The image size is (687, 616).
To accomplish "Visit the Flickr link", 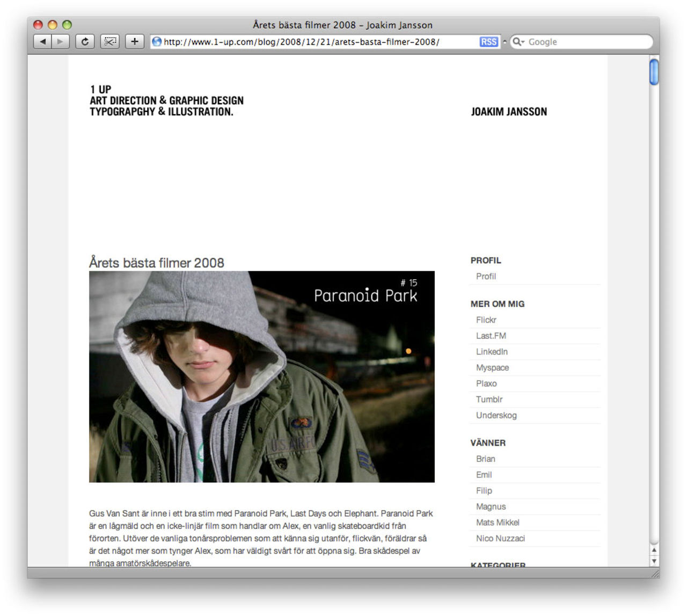I will [486, 320].
